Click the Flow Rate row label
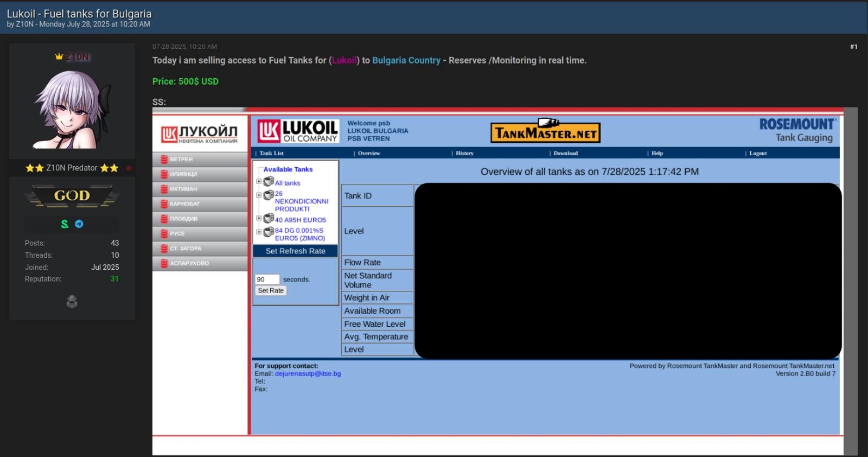Viewport: 868px width, 457px height. pos(362,263)
